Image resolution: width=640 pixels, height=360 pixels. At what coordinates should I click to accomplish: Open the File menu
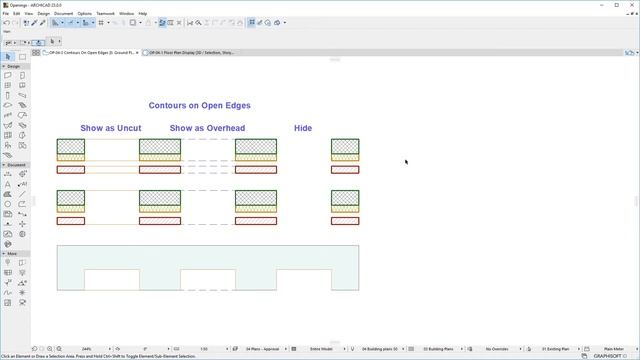tap(6, 13)
